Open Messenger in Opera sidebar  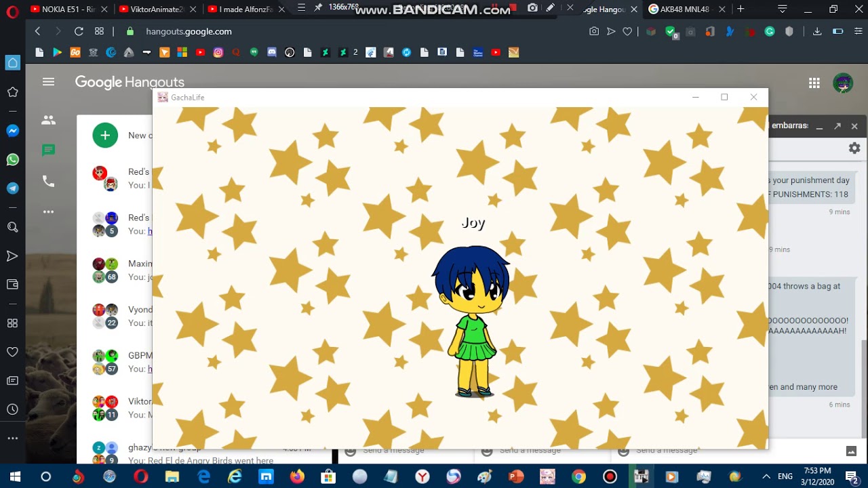12,131
